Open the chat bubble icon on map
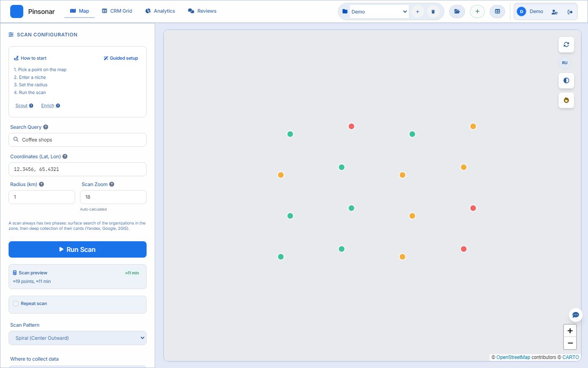588x368 pixels. [575, 315]
